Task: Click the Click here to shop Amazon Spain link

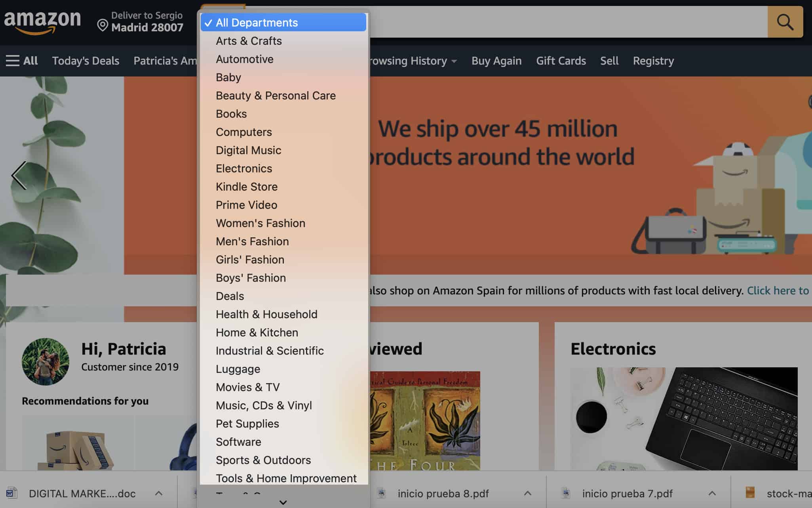Action: tap(778, 290)
